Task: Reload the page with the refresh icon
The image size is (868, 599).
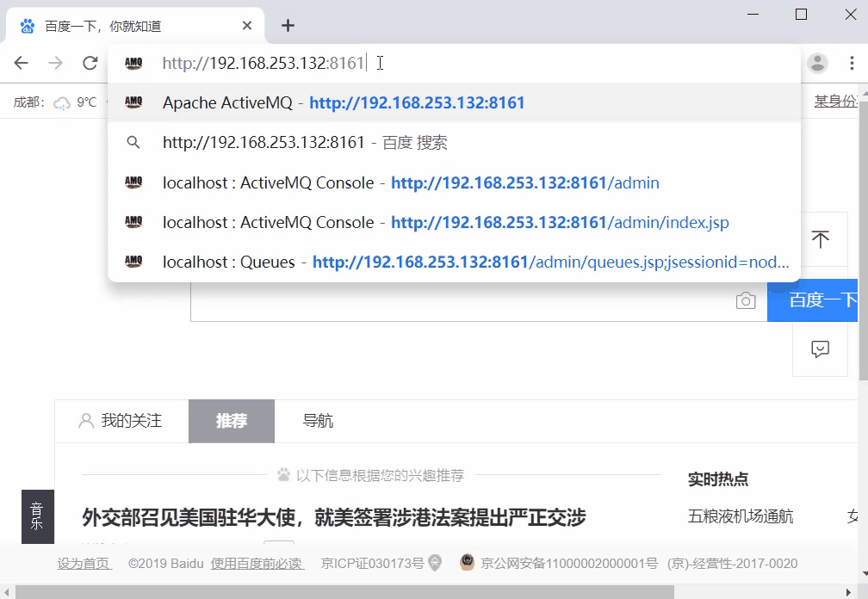Action: 90,63
